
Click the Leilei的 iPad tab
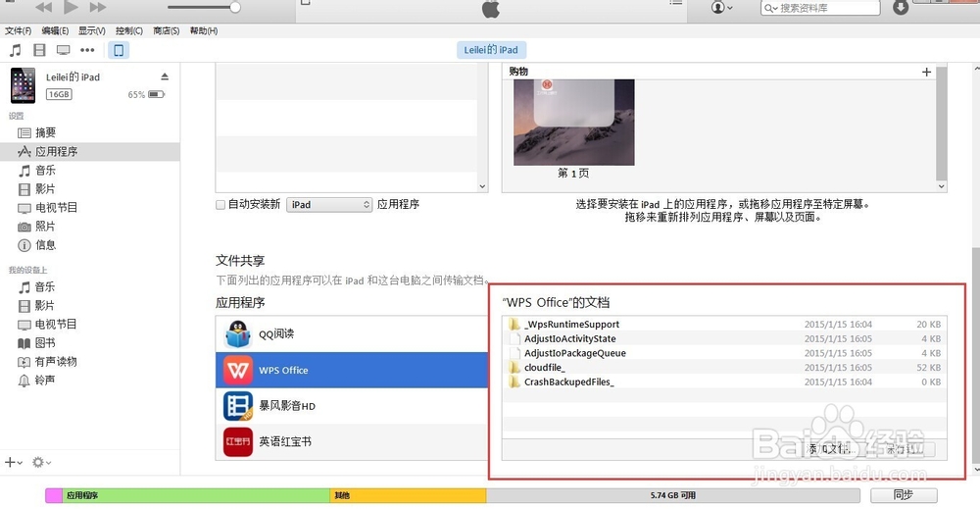(491, 50)
